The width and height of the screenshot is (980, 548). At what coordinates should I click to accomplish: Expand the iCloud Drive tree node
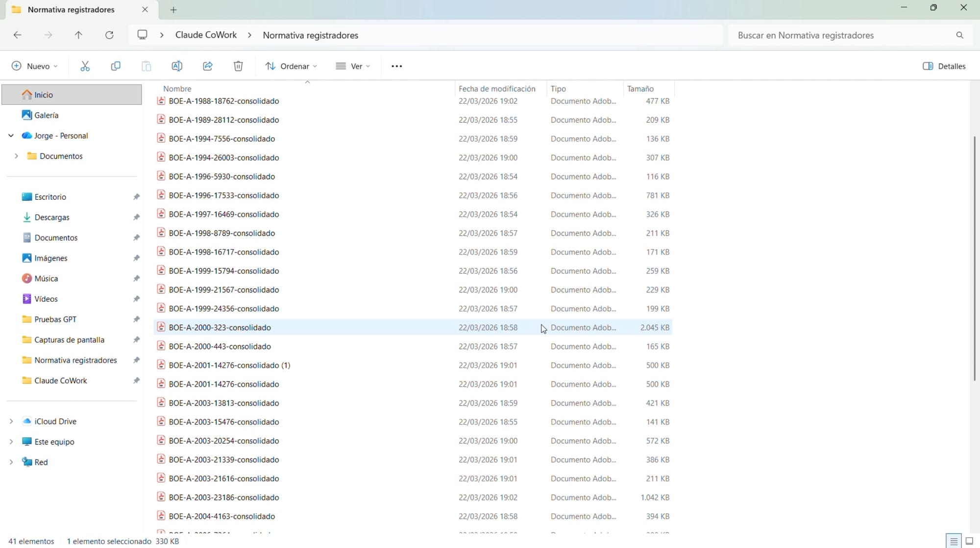11,421
